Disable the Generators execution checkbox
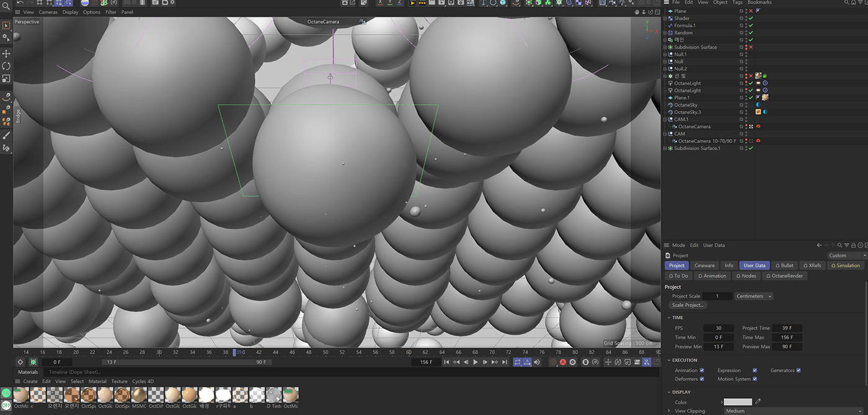Screen dimensions: 868x415 pos(799,370)
